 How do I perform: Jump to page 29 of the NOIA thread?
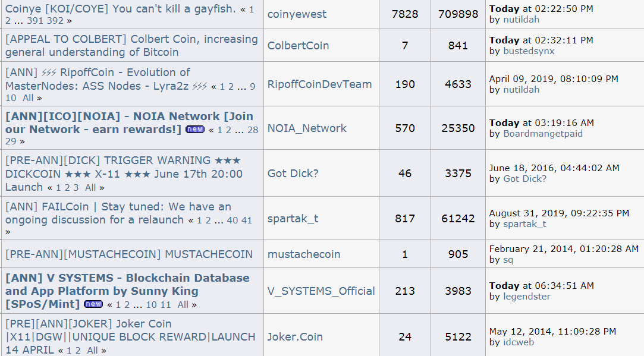pos(11,141)
